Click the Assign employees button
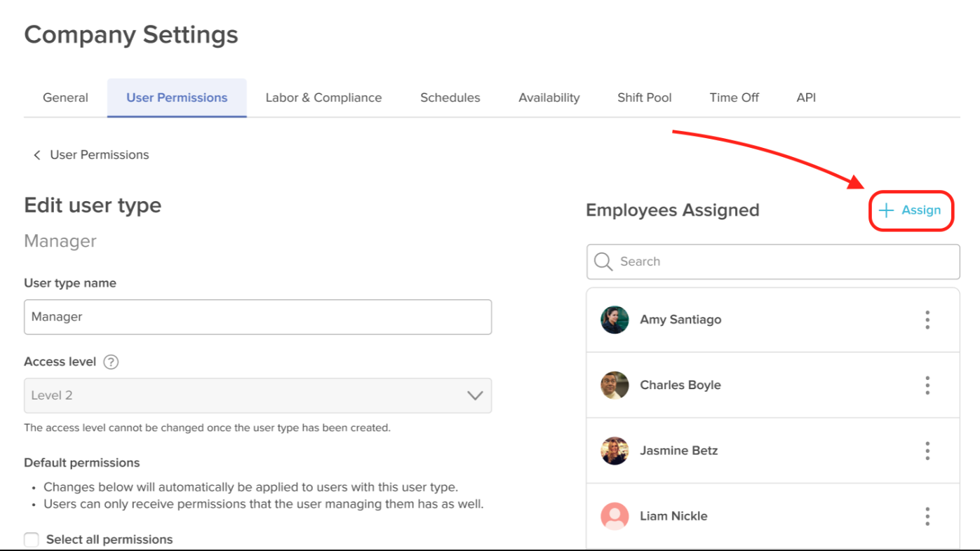 tap(911, 210)
